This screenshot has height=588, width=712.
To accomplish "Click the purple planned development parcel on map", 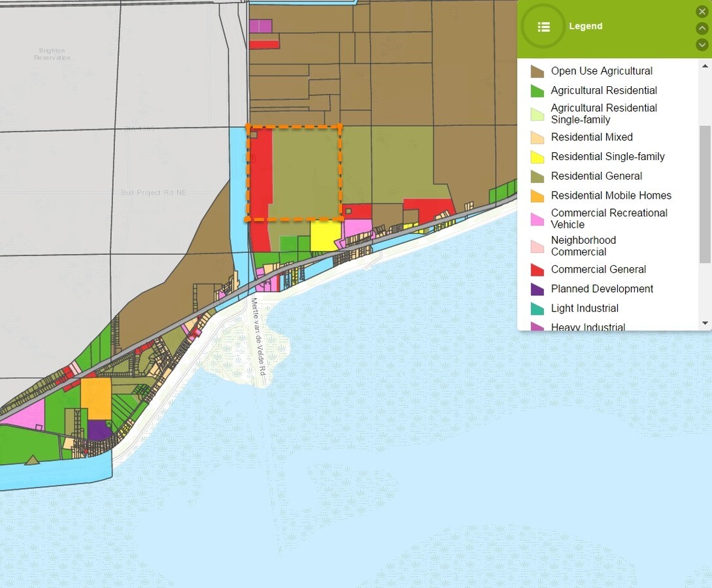I will (x=98, y=430).
